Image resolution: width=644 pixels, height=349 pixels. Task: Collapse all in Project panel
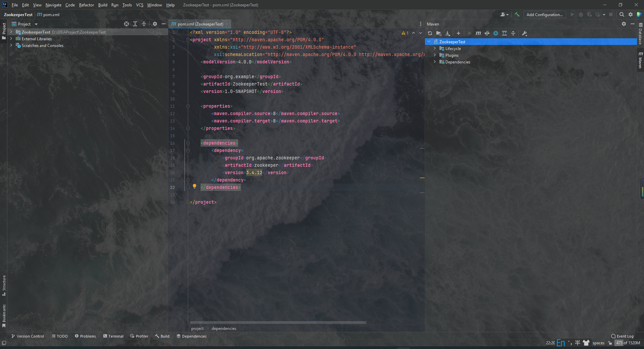(x=144, y=24)
